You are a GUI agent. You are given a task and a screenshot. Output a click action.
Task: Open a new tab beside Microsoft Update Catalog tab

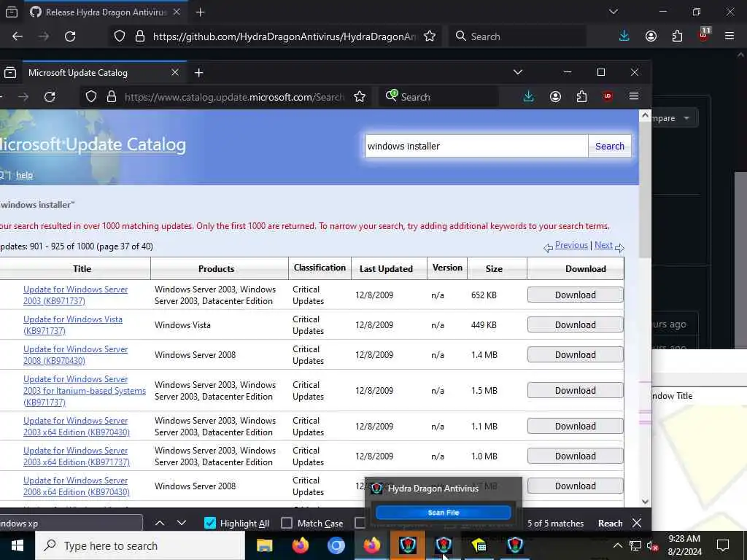click(x=198, y=72)
